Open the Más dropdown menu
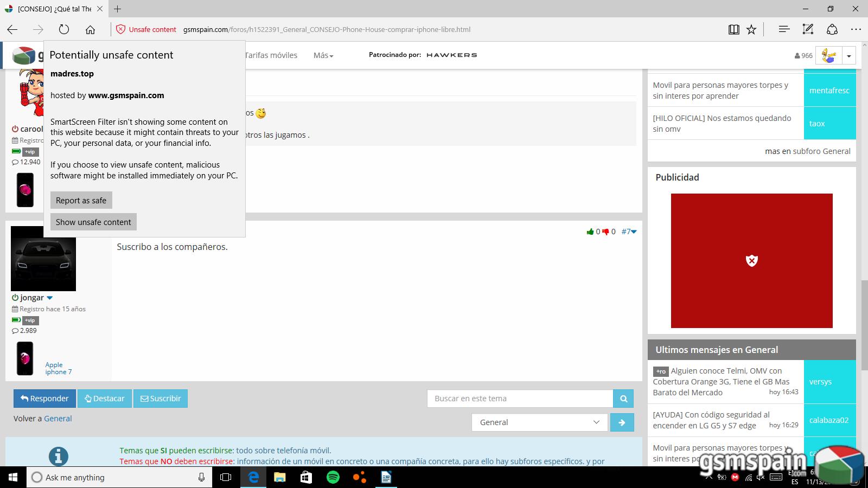868x488 pixels. point(323,55)
